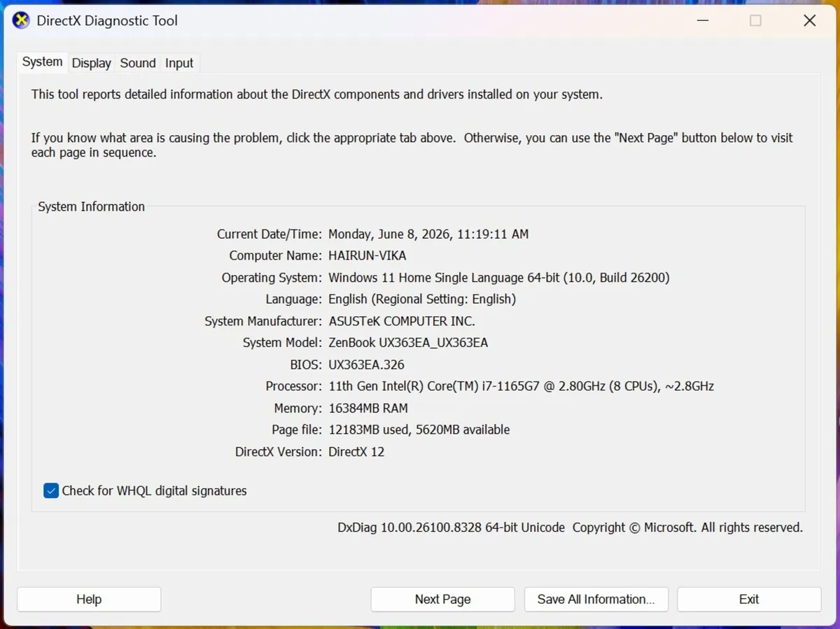Screen dimensions: 840x629
Task: Uncheck Check for WHQL digital signatures
Action: (x=51, y=490)
